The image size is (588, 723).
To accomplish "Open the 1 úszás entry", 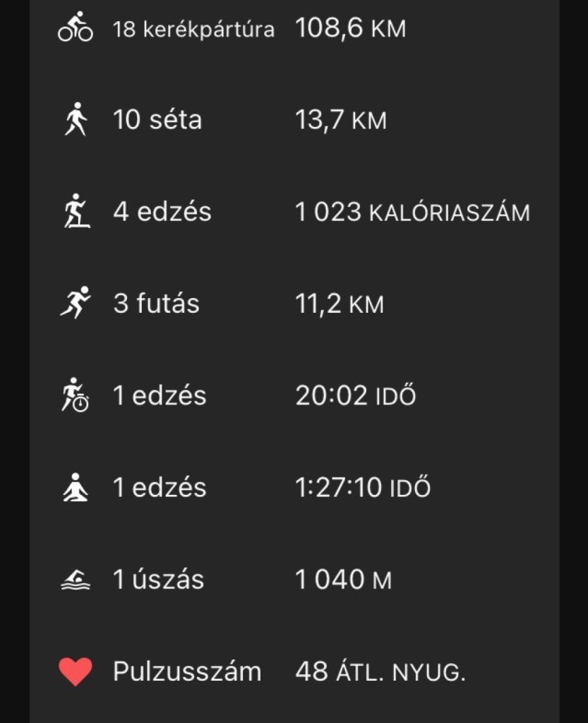I will click(x=159, y=580).
